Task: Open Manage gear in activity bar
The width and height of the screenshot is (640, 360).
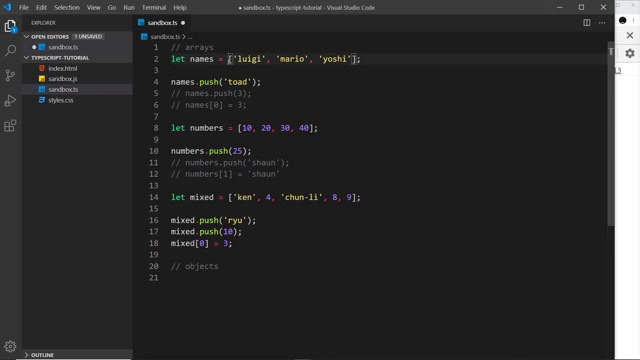Action: pyautogui.click(x=10, y=346)
